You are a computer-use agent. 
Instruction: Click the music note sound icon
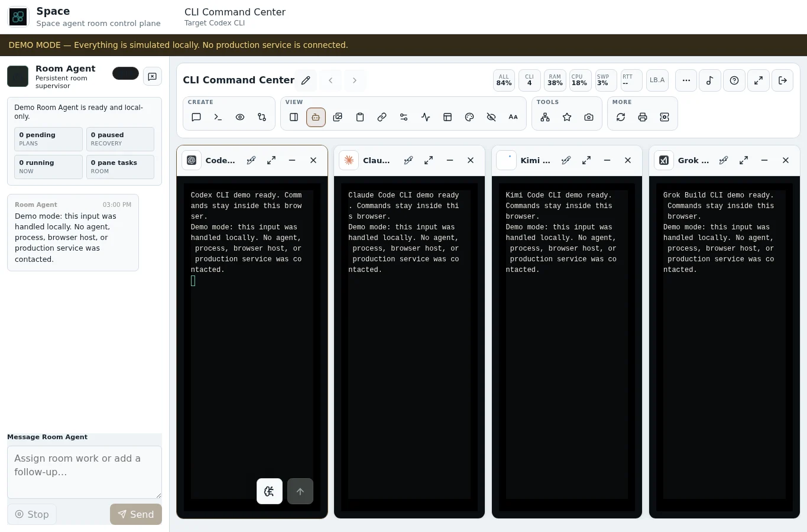click(x=710, y=80)
